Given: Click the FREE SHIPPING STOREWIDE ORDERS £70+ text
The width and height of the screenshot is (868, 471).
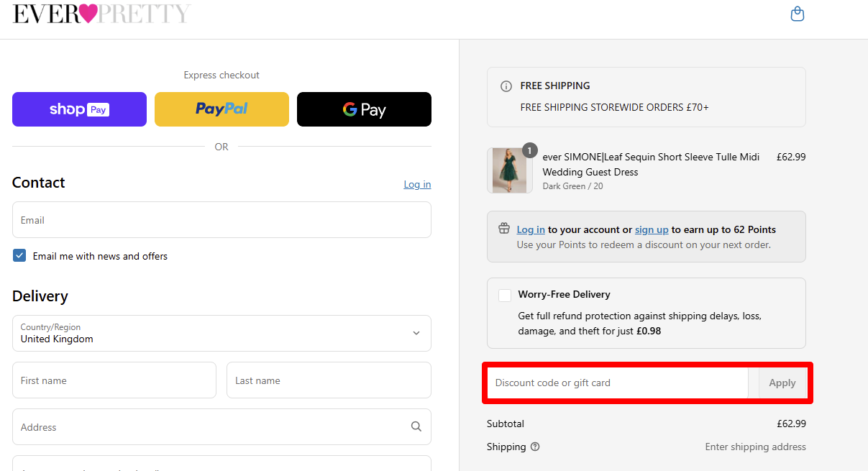Looking at the screenshot, I should pos(614,107).
